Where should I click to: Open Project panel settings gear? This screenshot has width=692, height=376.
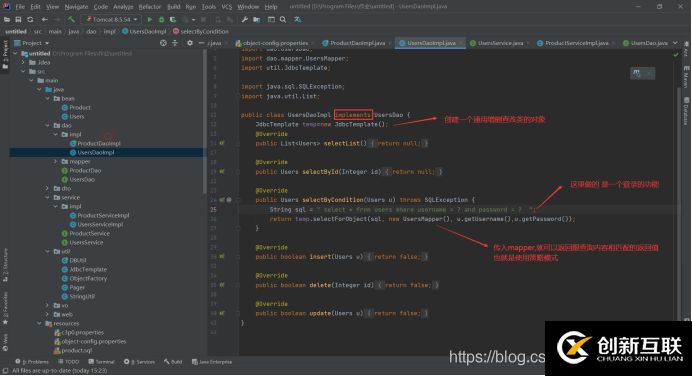[x=190, y=43]
